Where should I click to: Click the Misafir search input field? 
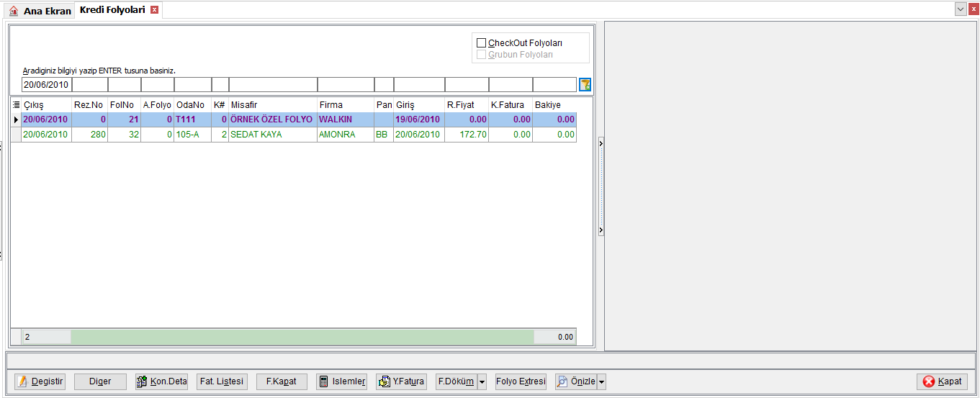(x=273, y=85)
